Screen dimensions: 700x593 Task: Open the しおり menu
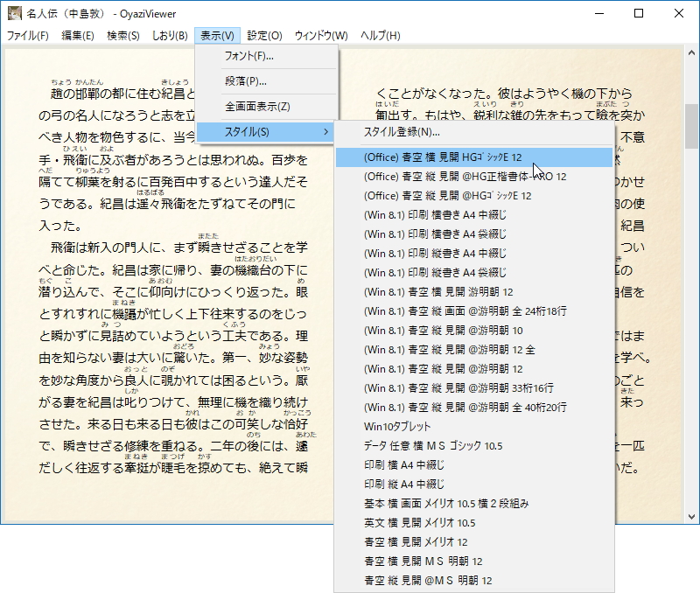(169, 37)
